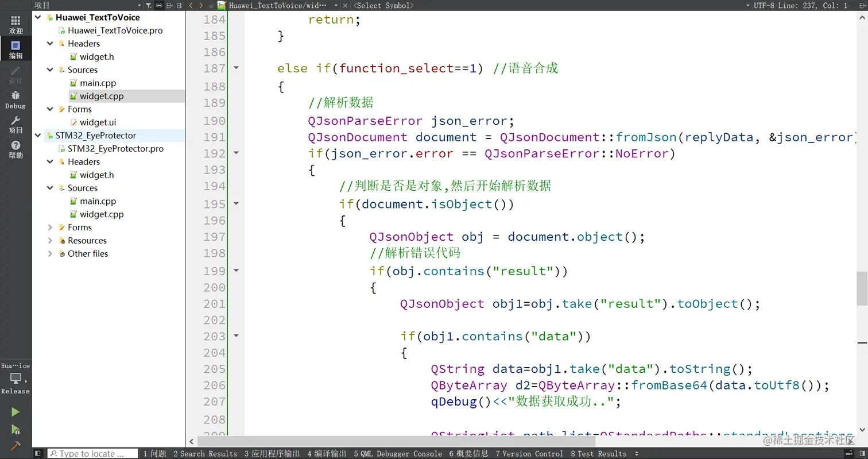This screenshot has height=459, width=868.
Task: Start debugging via the play-with-bug icon
Action: pos(15,428)
